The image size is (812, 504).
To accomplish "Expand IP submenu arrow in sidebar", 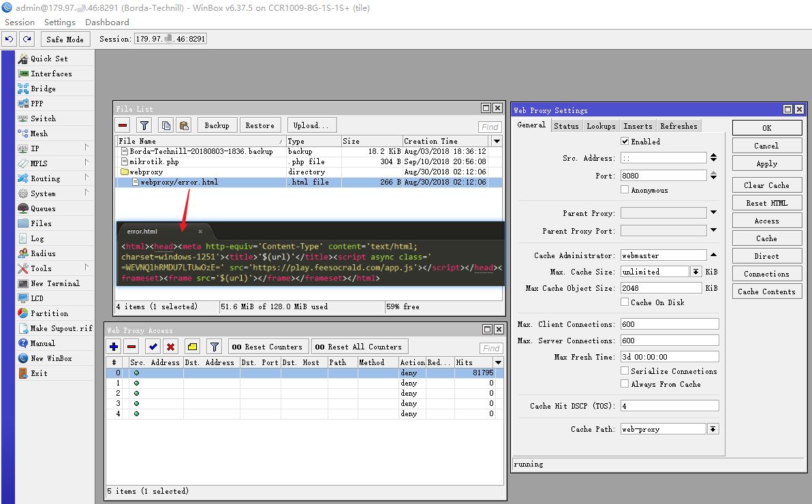I will 87,148.
